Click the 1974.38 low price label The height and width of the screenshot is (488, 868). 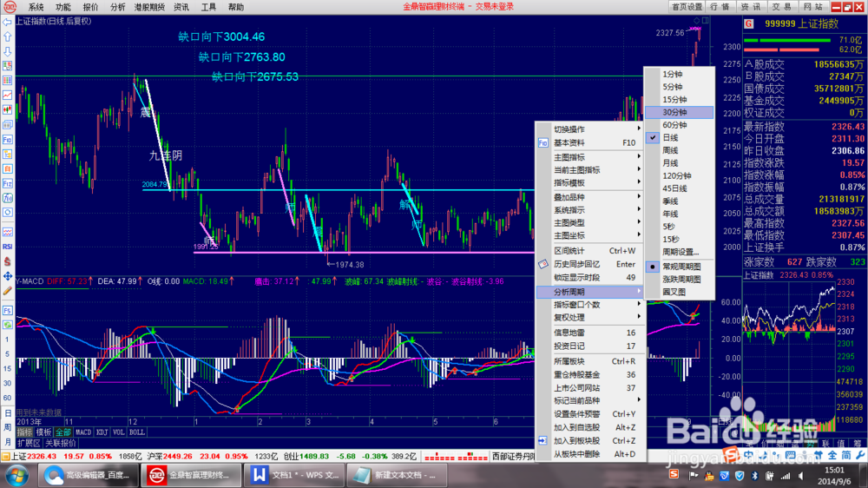350,265
